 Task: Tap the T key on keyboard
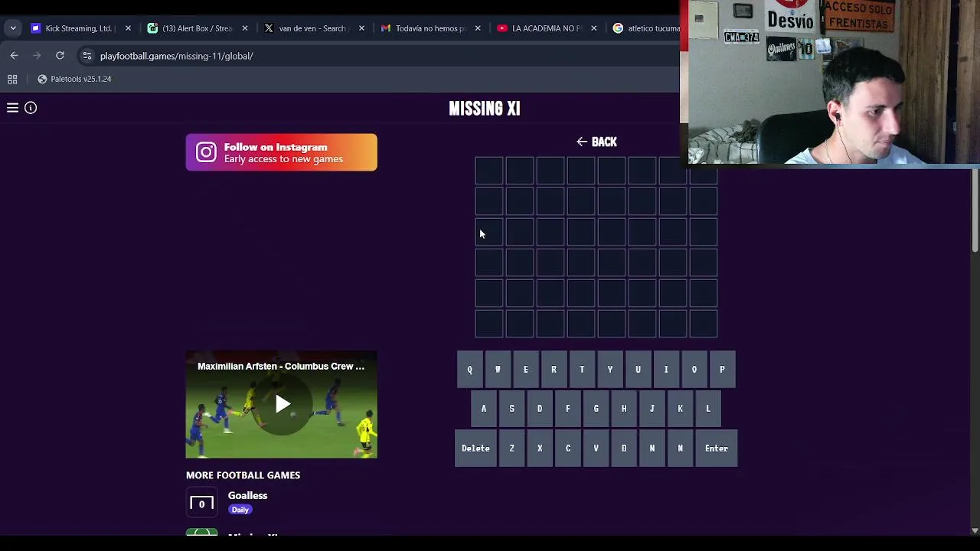tap(582, 370)
